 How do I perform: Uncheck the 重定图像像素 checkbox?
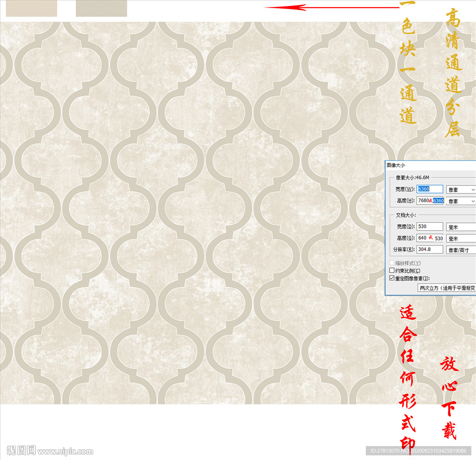[392, 278]
